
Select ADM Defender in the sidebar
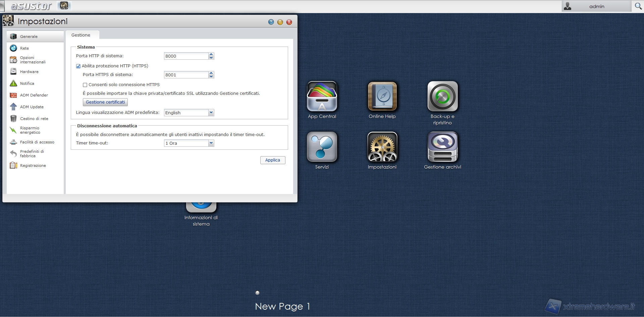(x=34, y=95)
